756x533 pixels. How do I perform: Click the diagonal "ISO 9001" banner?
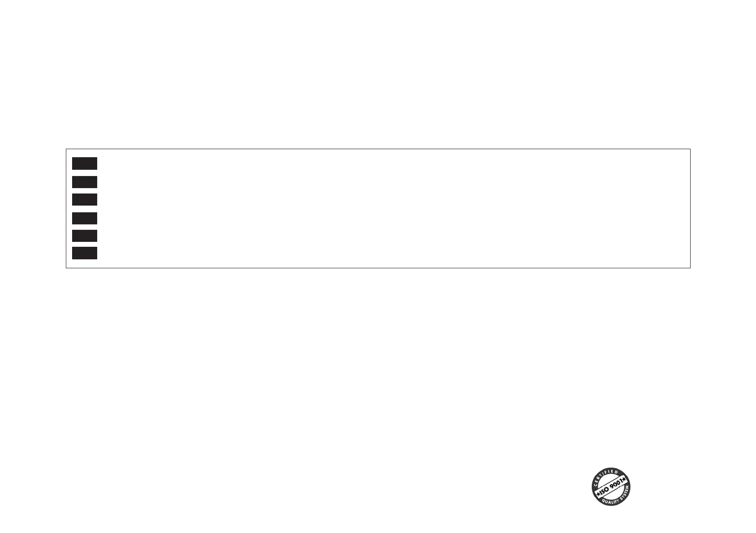point(612,487)
